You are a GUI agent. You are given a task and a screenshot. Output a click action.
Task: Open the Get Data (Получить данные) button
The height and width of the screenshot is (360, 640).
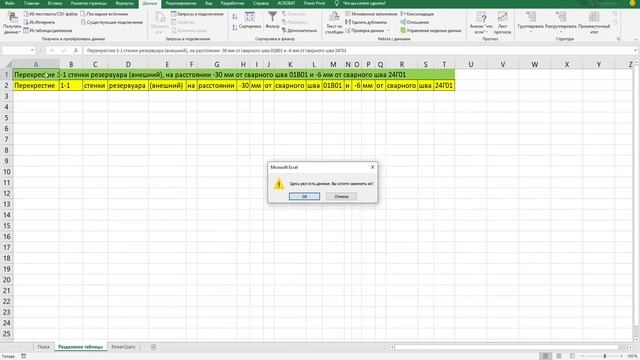click(12, 23)
